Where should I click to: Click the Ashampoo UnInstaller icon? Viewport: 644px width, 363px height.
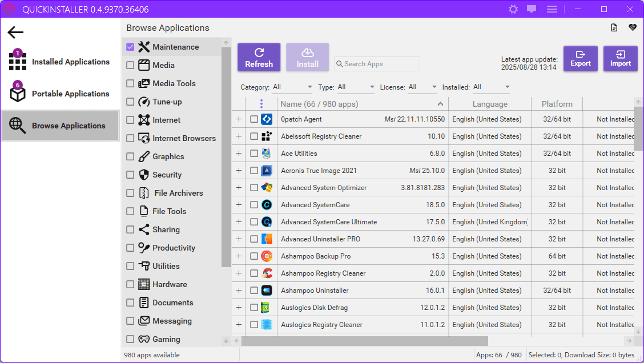click(x=267, y=291)
